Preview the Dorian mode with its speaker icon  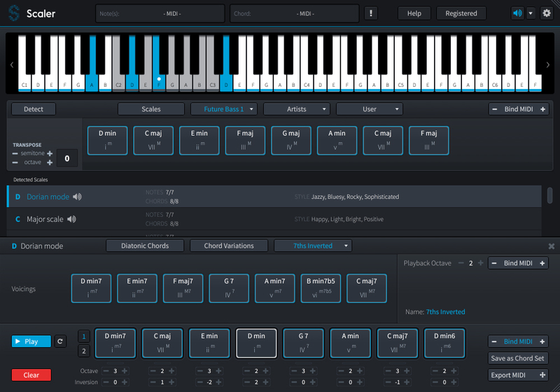pyautogui.click(x=77, y=197)
